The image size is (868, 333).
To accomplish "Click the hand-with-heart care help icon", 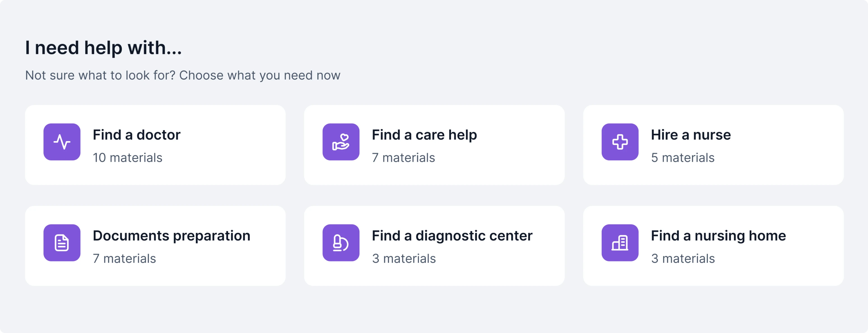I will 341,142.
